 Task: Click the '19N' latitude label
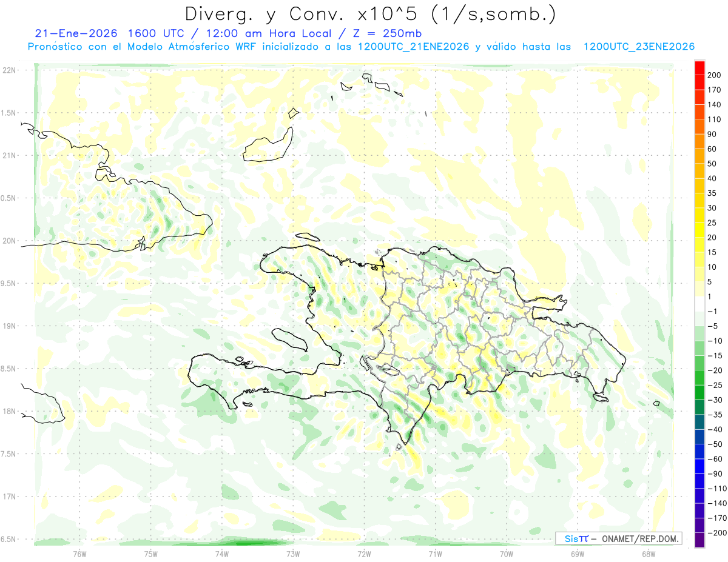click(8, 326)
